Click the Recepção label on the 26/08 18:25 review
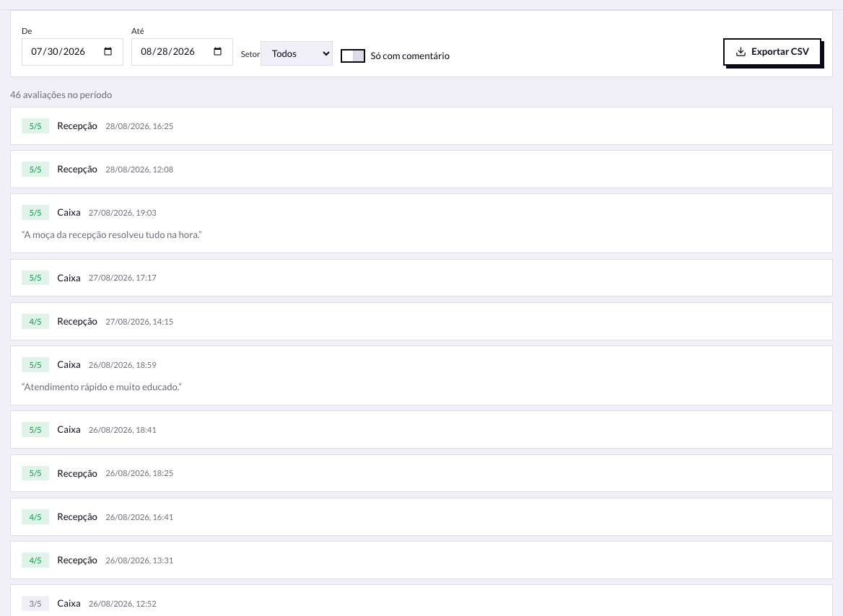Viewport: 843px width, 616px height. [77, 474]
